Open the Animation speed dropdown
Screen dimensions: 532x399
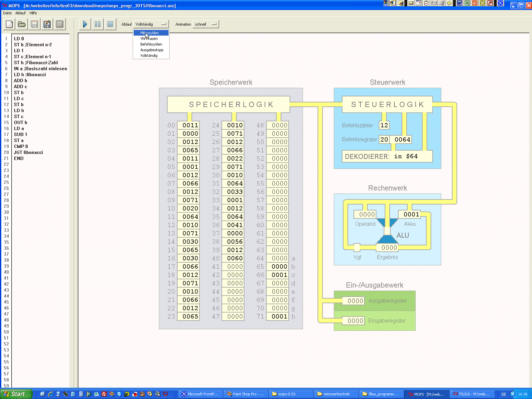pyautogui.click(x=205, y=24)
